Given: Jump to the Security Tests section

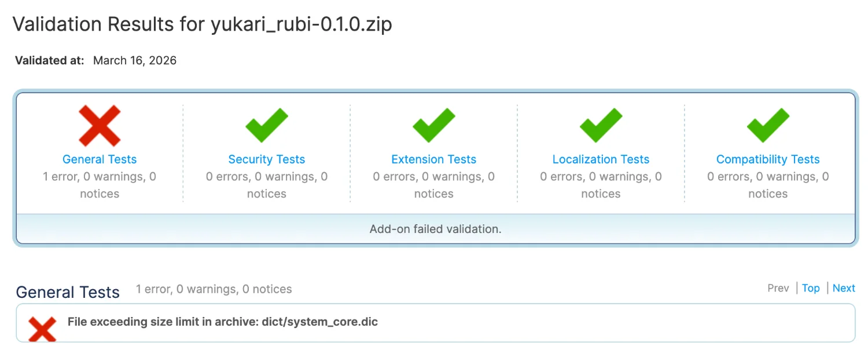Looking at the screenshot, I should (x=267, y=159).
